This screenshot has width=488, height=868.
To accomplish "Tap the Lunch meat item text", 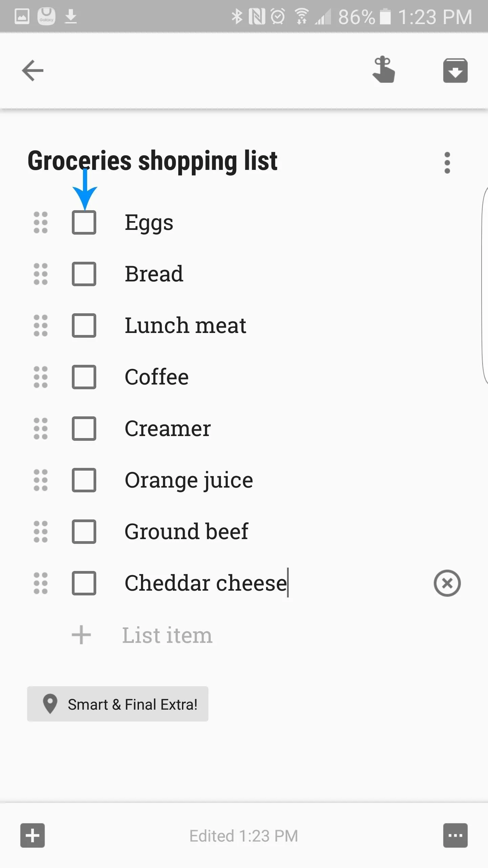I will [185, 325].
